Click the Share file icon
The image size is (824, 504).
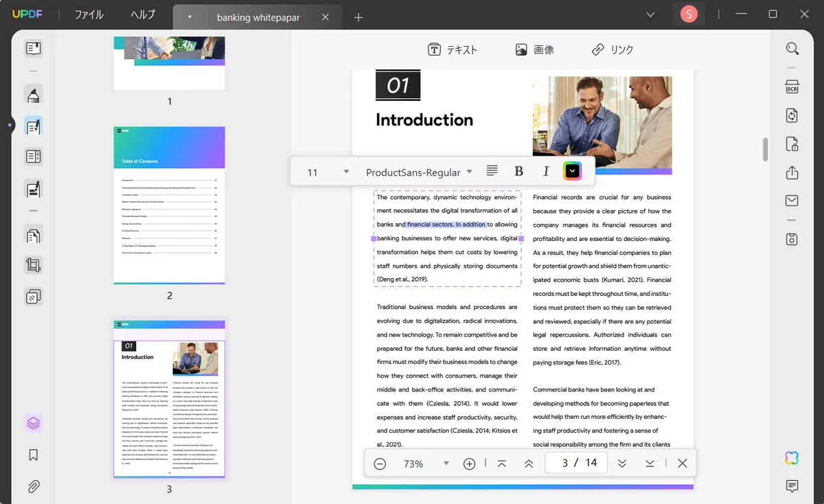pyautogui.click(x=792, y=172)
